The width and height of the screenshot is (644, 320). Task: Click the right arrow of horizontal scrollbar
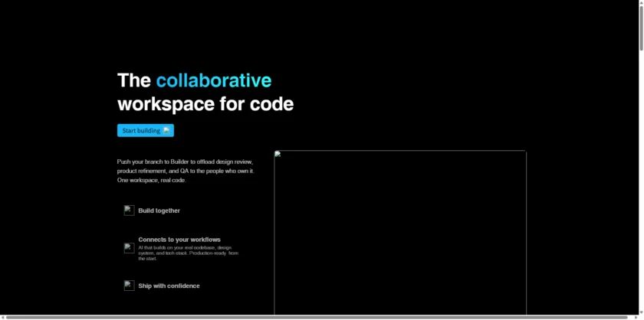point(633,317)
